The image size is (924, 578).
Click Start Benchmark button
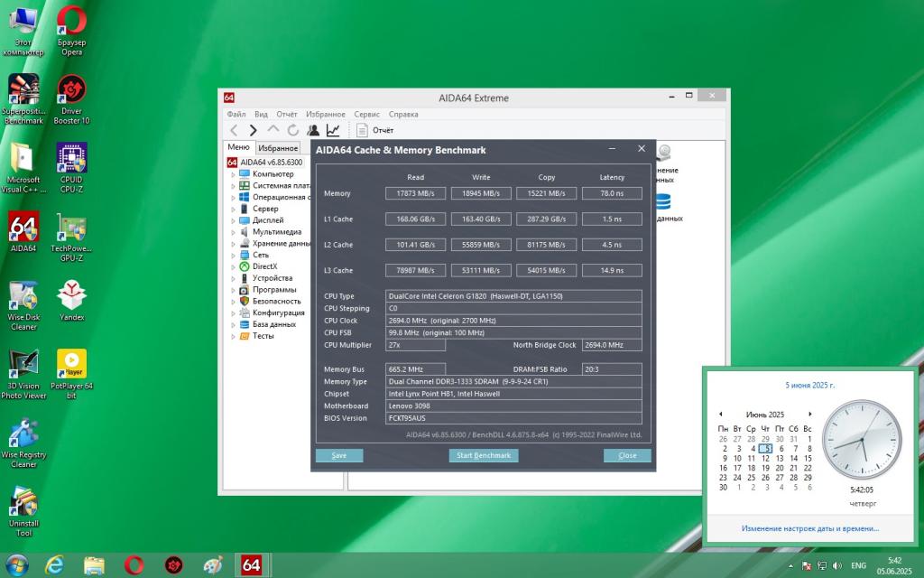click(x=484, y=455)
